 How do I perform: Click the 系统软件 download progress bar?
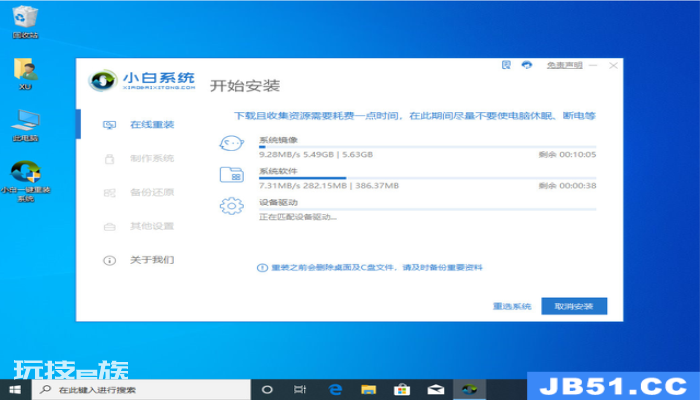point(427,178)
